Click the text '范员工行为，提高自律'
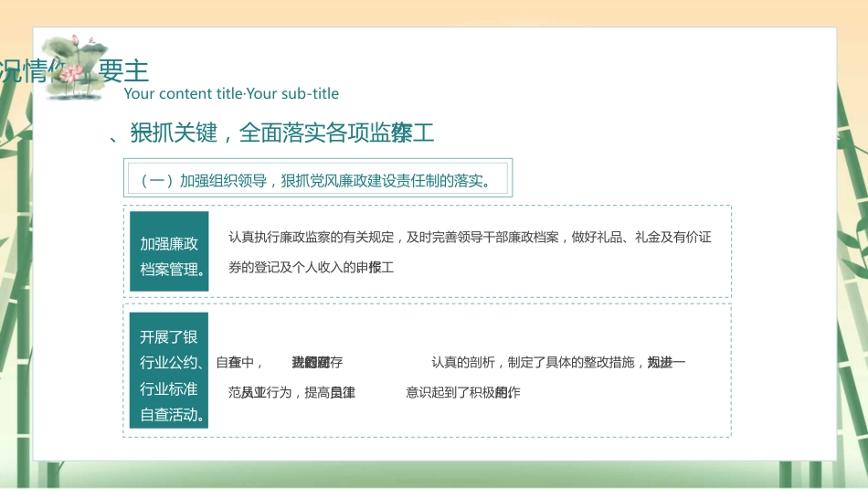This screenshot has width=868, height=489. point(291,393)
